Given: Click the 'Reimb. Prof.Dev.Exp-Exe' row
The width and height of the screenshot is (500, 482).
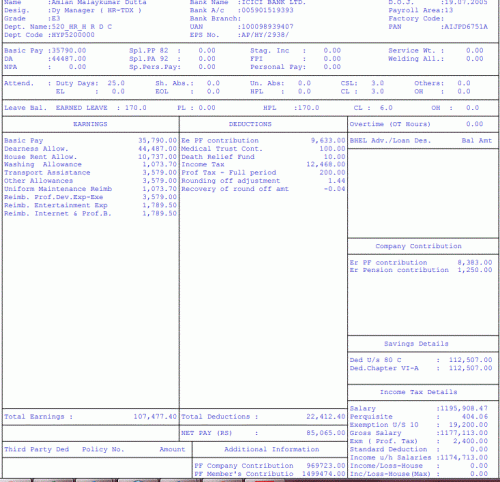Looking at the screenshot, I should (90, 197).
